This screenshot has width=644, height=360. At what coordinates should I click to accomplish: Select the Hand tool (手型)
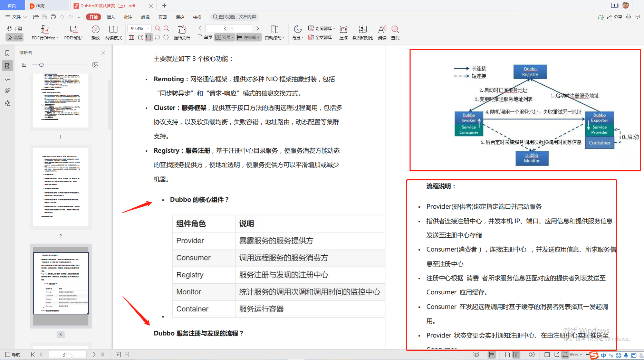point(15,28)
